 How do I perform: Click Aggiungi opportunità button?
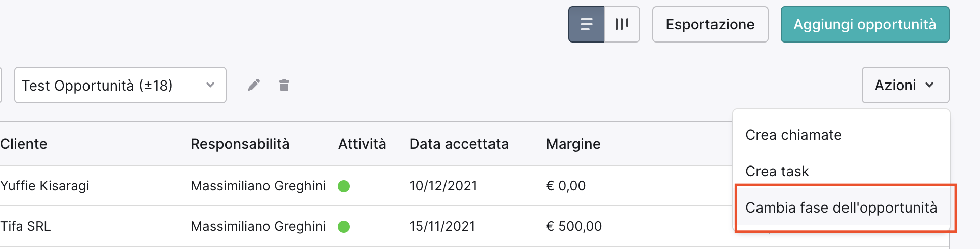[x=865, y=24]
